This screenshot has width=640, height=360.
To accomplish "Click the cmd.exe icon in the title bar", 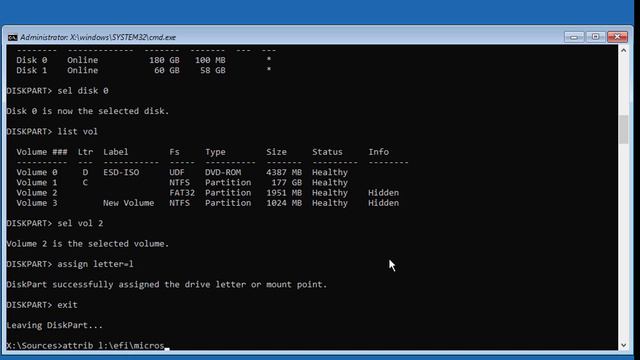I will [x=12, y=38].
